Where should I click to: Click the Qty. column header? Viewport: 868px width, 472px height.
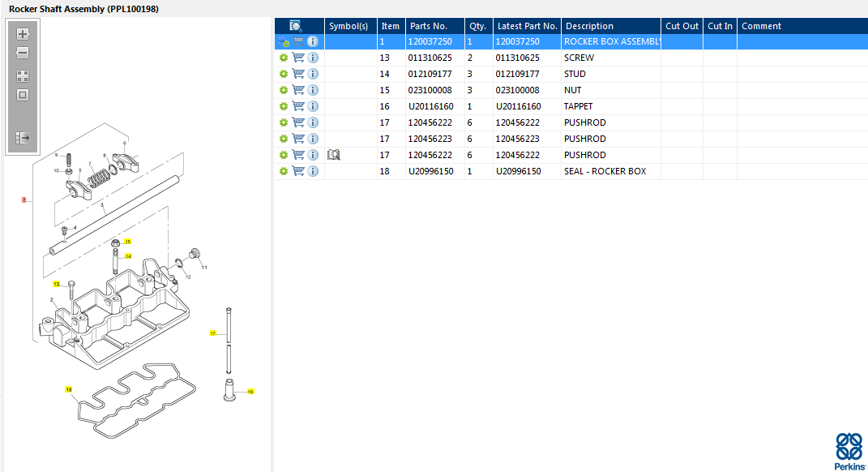pos(478,26)
